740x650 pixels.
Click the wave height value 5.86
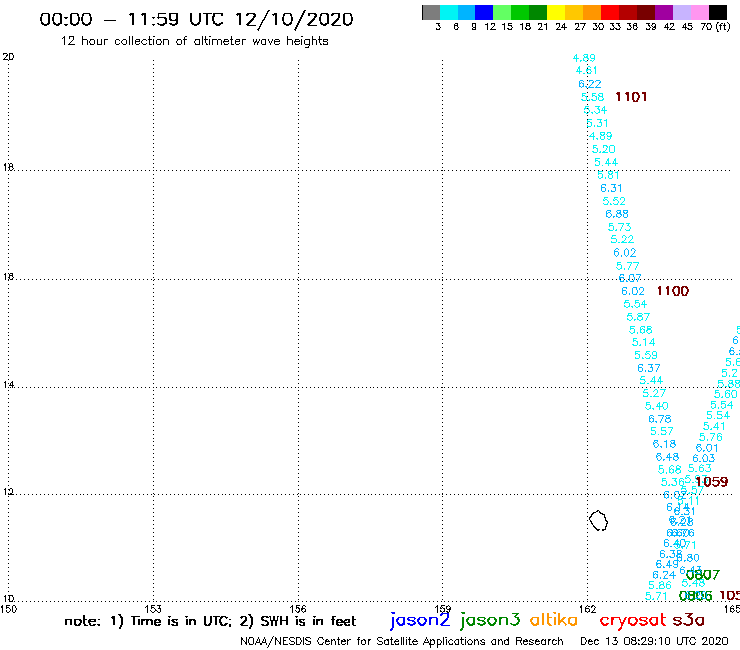[x=660, y=585]
